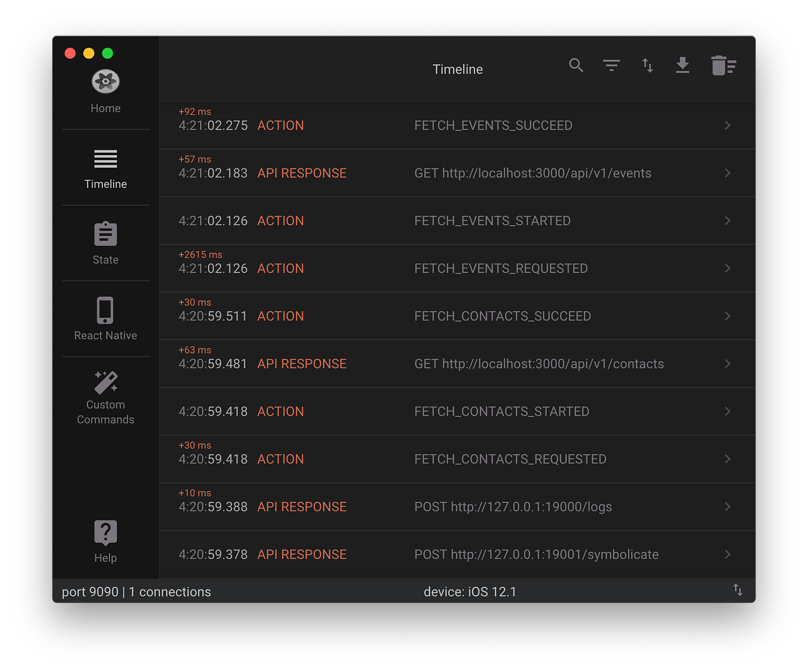Open Custom Commands

coord(105,397)
